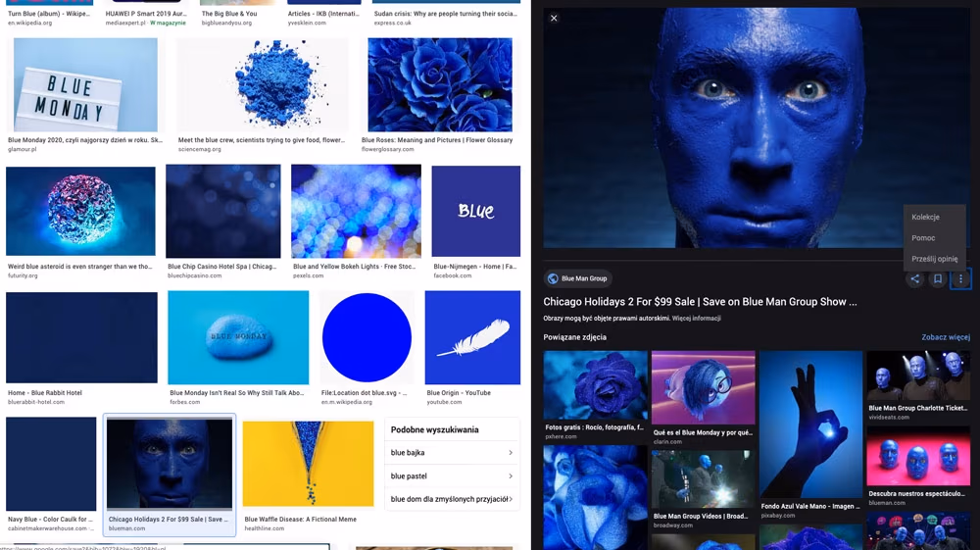
Task: Open the Chicago Holidays 2 For $99 Sale title
Action: pyautogui.click(x=700, y=302)
